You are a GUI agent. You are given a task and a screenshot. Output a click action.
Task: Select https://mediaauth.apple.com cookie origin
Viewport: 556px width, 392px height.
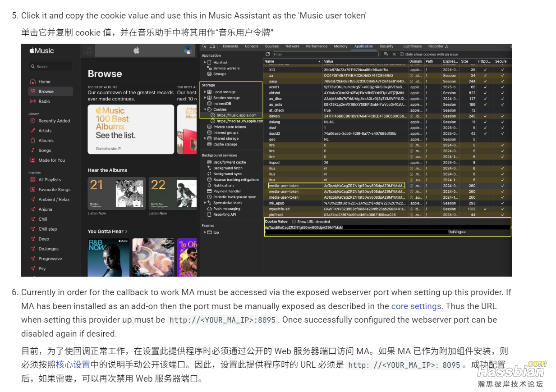point(236,121)
